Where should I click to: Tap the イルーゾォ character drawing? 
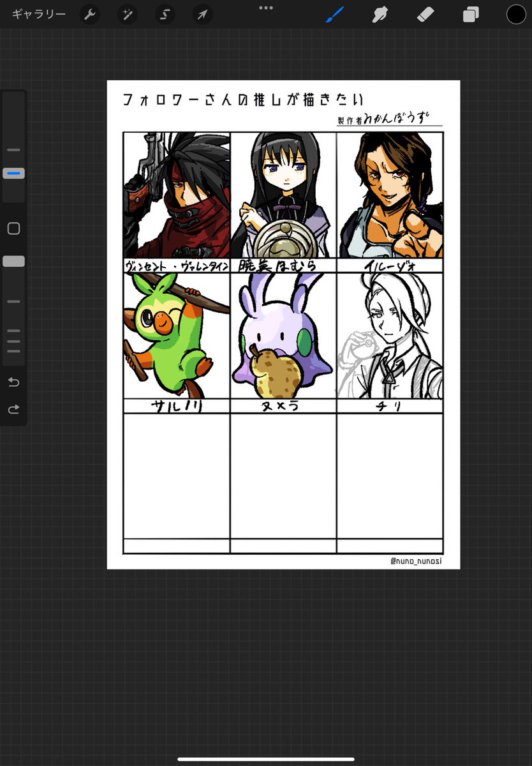click(x=390, y=195)
